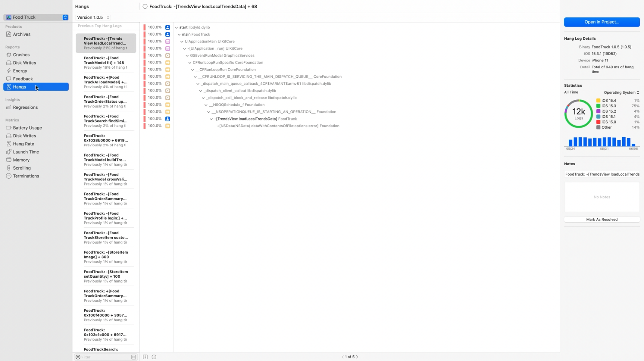Click Open in Project button
Screen dimensions: 644x361
point(602,22)
